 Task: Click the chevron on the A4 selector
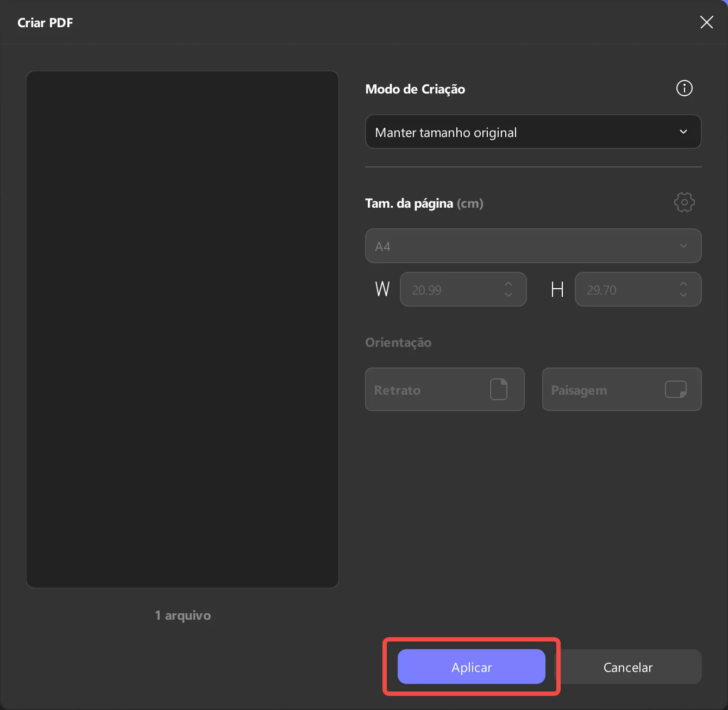(x=683, y=246)
